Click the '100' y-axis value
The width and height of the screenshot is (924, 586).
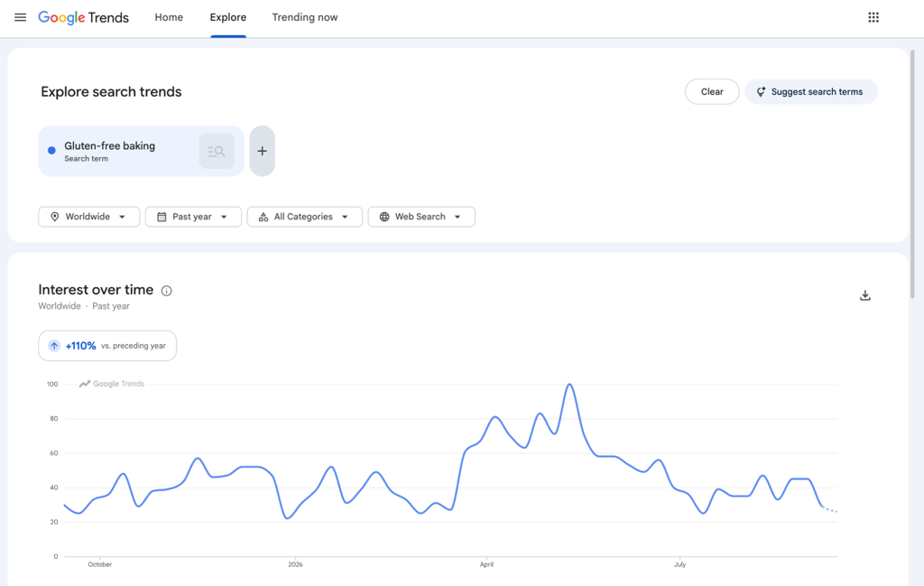coord(52,385)
